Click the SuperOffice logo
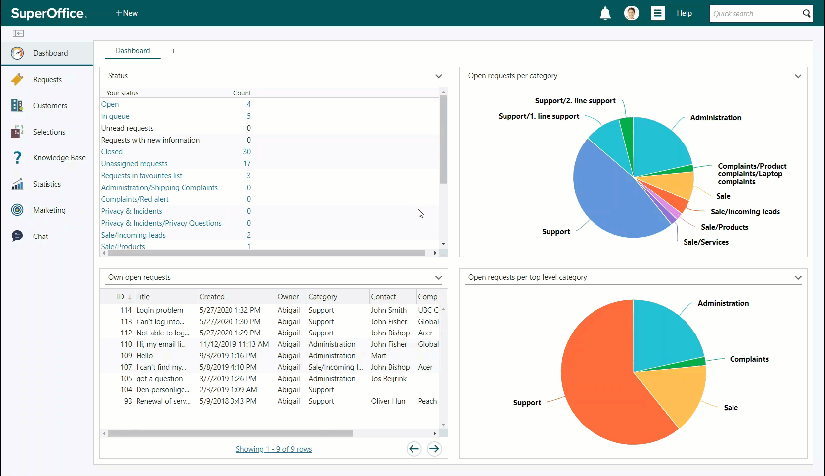 click(x=48, y=13)
